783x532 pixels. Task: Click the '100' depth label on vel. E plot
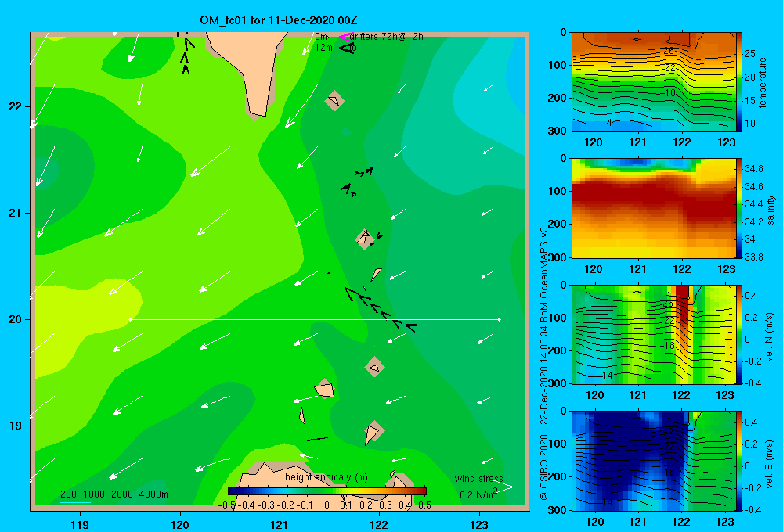[558, 444]
